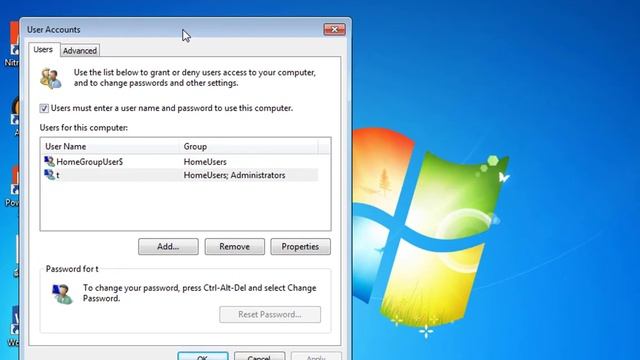This screenshot has height=360, width=640.
Task: Click the Add... button
Action: click(x=168, y=247)
